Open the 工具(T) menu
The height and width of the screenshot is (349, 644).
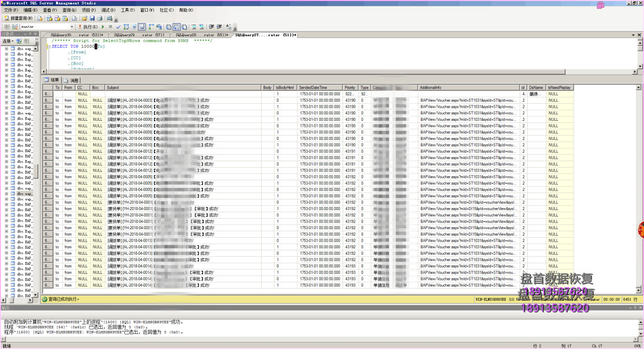[x=128, y=10]
